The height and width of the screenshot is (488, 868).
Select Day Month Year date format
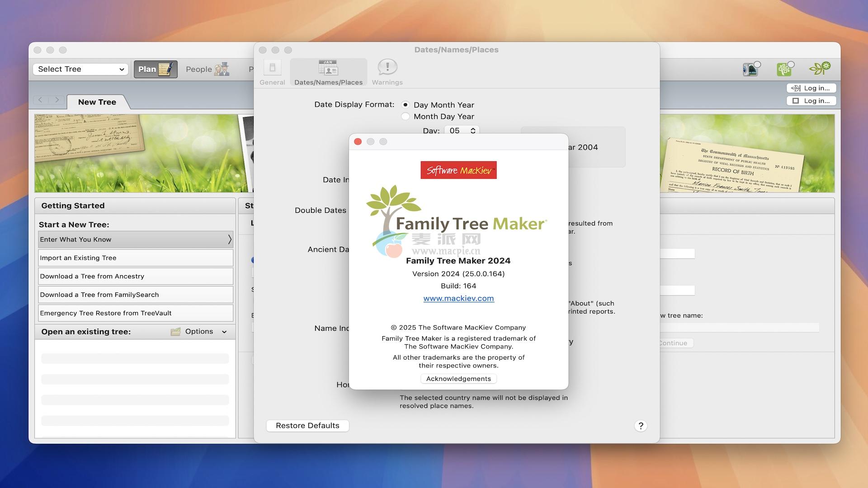406,104
